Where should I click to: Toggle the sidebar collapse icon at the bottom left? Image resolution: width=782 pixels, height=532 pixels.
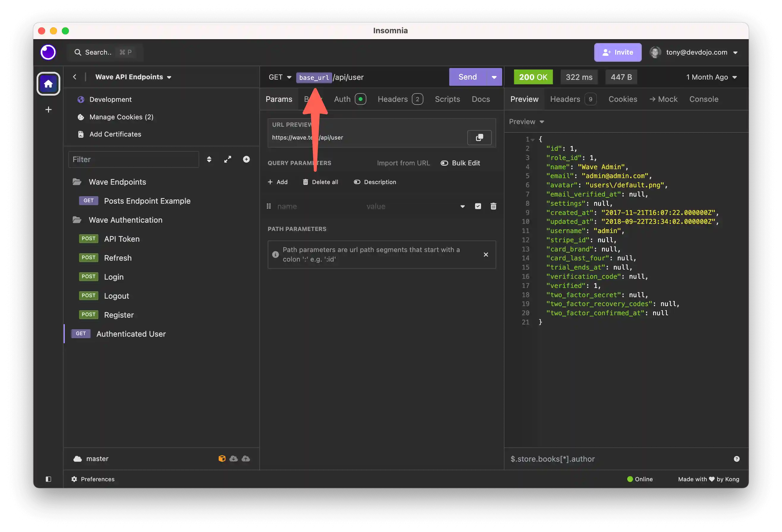pos(48,479)
